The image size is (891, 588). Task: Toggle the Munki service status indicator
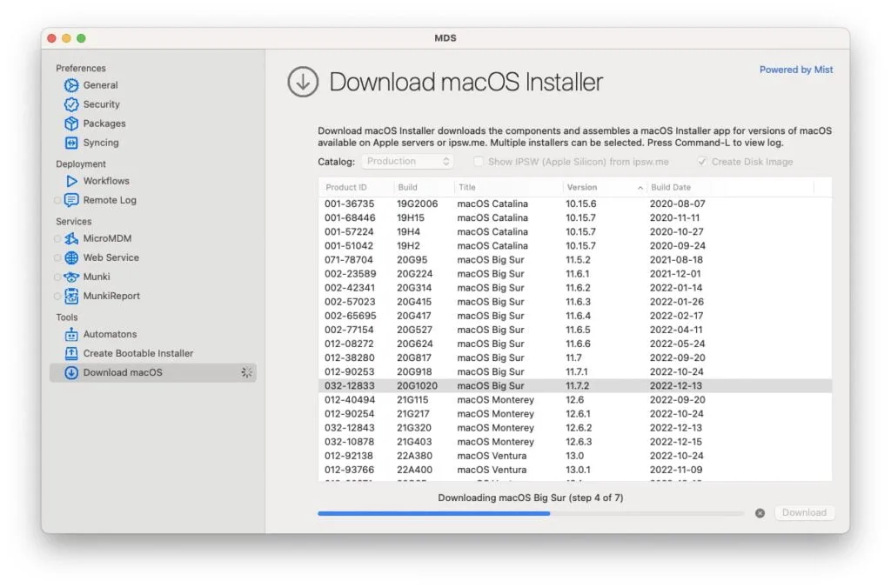[57, 277]
